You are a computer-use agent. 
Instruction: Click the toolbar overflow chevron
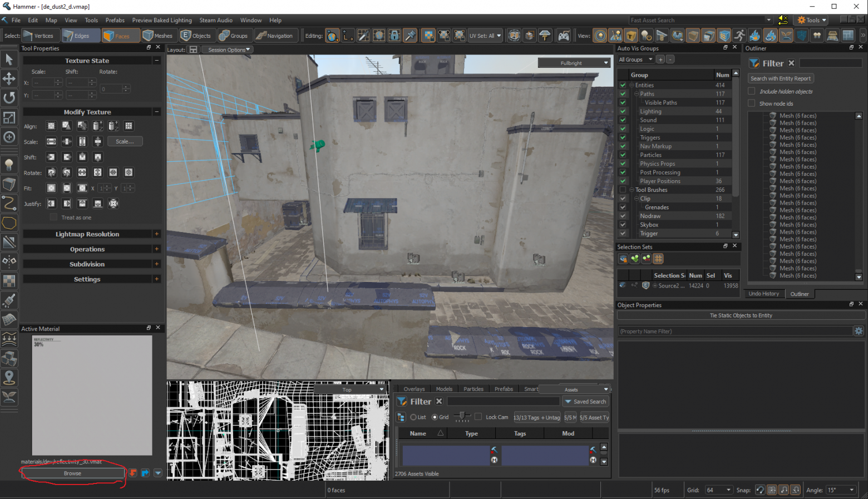863,36
